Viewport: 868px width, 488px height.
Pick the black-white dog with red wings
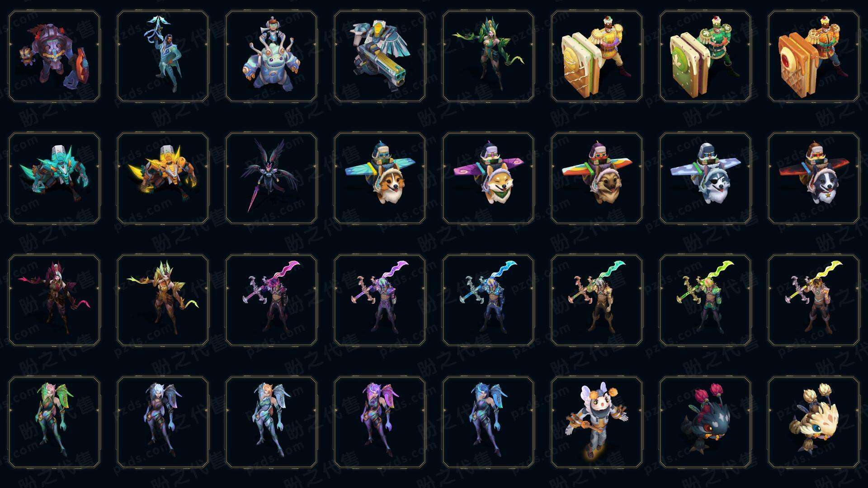point(814,178)
